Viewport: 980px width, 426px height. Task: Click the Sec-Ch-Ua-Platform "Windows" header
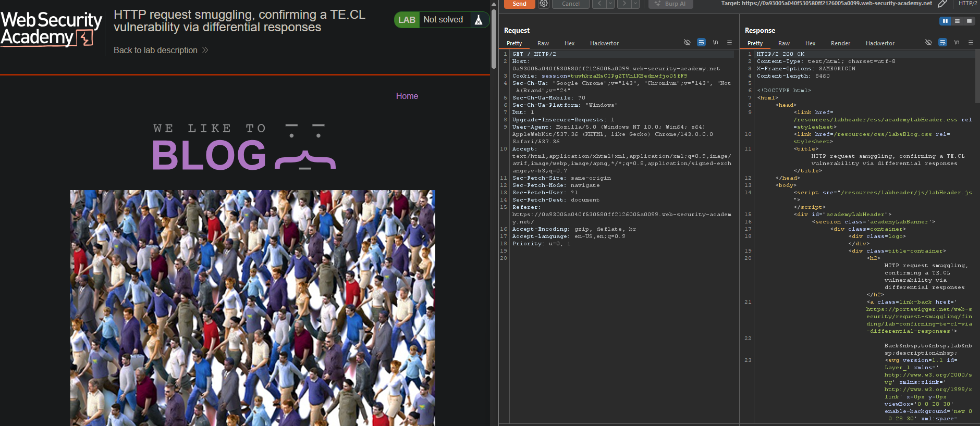point(565,105)
